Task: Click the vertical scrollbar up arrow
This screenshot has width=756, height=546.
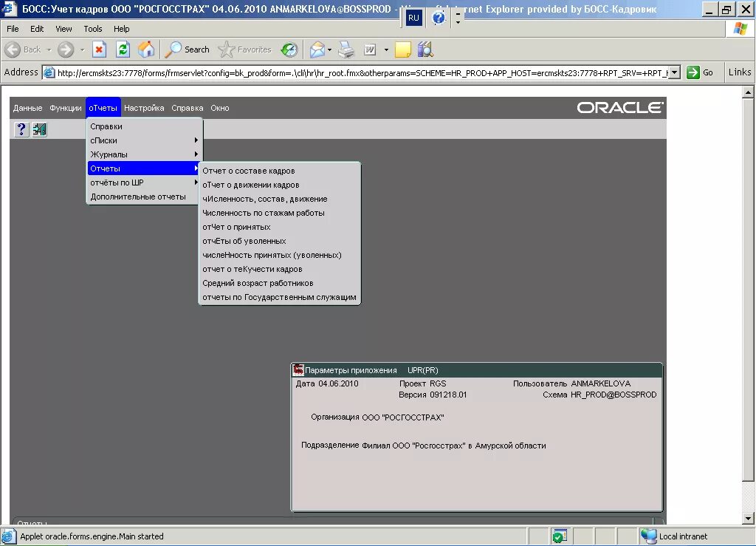Action: (x=748, y=92)
